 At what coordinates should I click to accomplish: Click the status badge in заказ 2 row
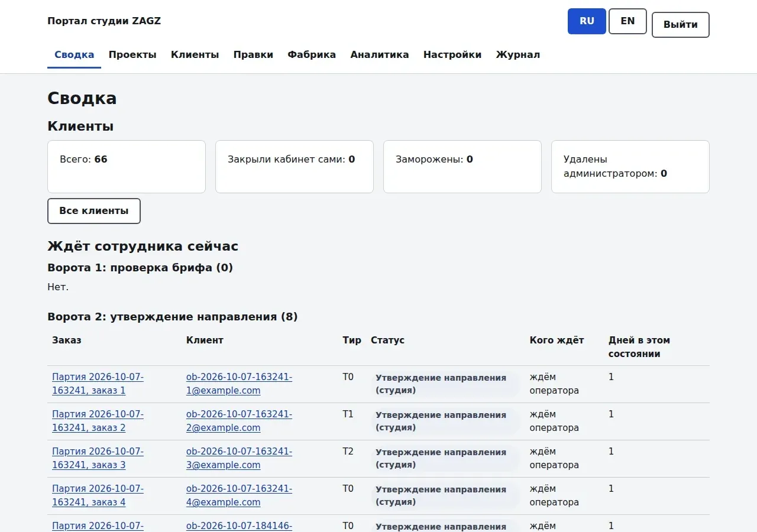pyautogui.click(x=445, y=421)
